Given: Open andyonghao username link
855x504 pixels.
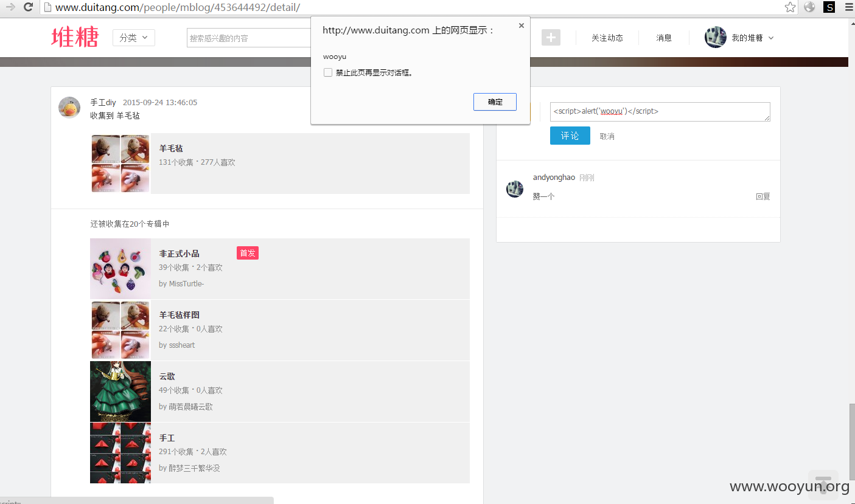Looking at the screenshot, I should coord(554,178).
